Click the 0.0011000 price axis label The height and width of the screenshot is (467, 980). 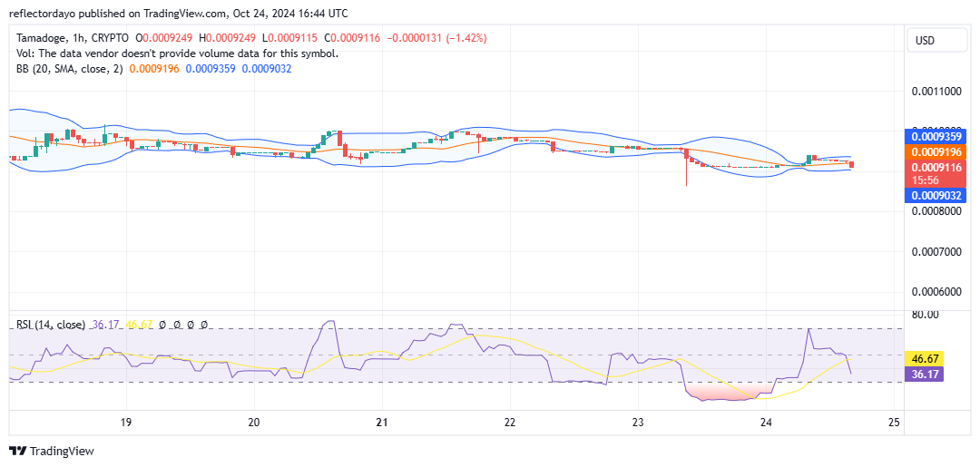click(x=936, y=92)
